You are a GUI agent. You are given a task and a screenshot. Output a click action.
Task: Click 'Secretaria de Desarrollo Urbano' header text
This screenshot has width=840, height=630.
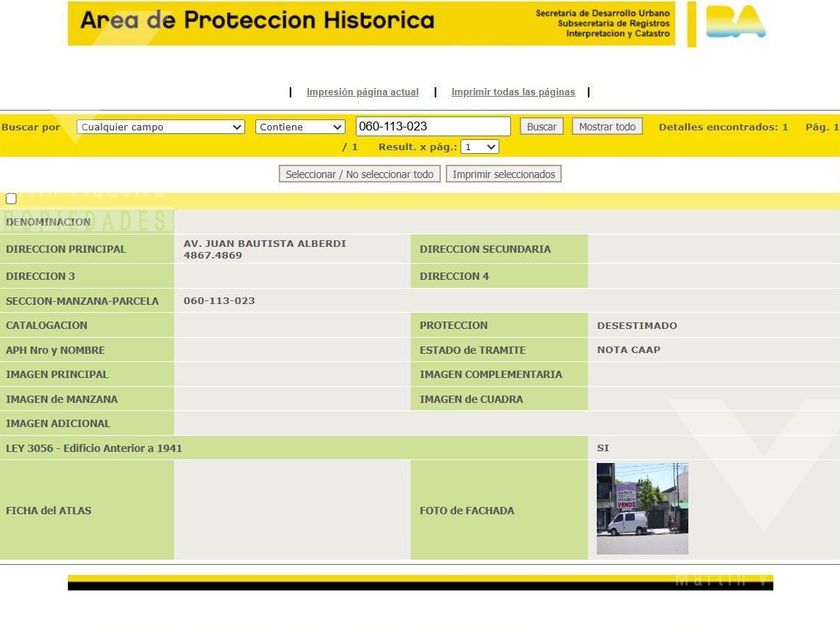tap(603, 13)
